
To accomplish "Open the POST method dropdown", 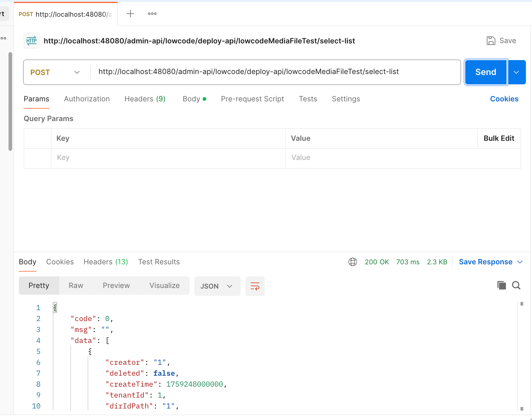I will pyautogui.click(x=56, y=72).
